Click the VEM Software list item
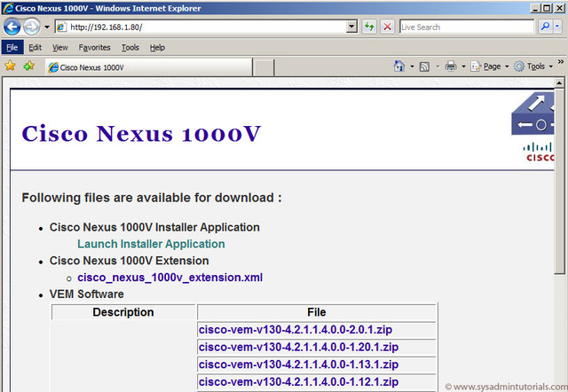This screenshot has height=392, width=568. (87, 294)
